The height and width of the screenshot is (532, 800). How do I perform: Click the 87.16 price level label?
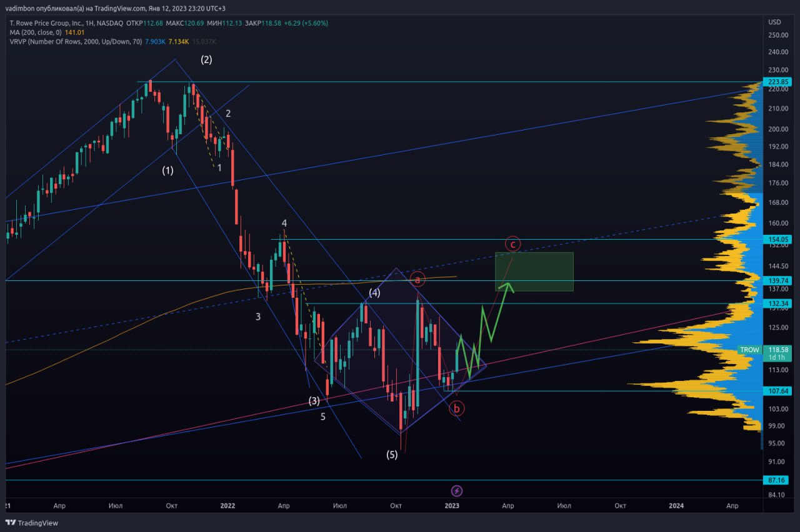tap(776, 480)
